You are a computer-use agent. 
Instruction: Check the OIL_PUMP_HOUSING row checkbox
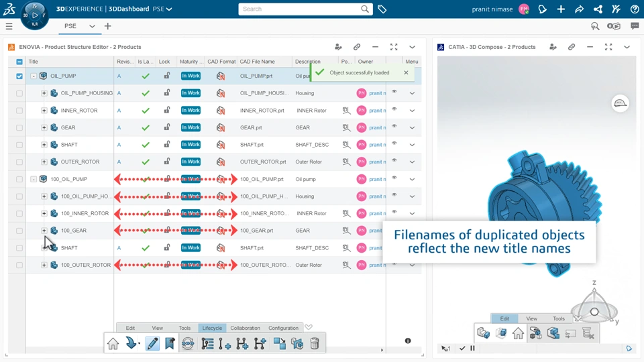point(19,93)
